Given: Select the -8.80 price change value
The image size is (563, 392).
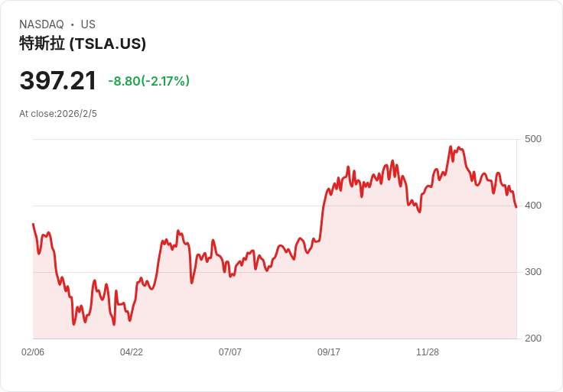Looking at the screenshot, I should coord(125,81).
